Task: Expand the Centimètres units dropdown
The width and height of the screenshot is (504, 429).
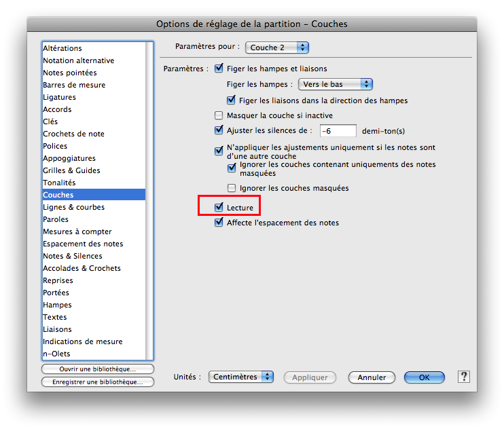Action: pyautogui.click(x=240, y=377)
